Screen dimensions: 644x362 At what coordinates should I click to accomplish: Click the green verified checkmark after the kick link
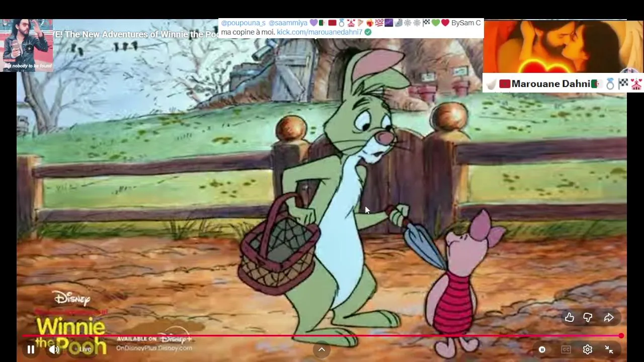[368, 32]
